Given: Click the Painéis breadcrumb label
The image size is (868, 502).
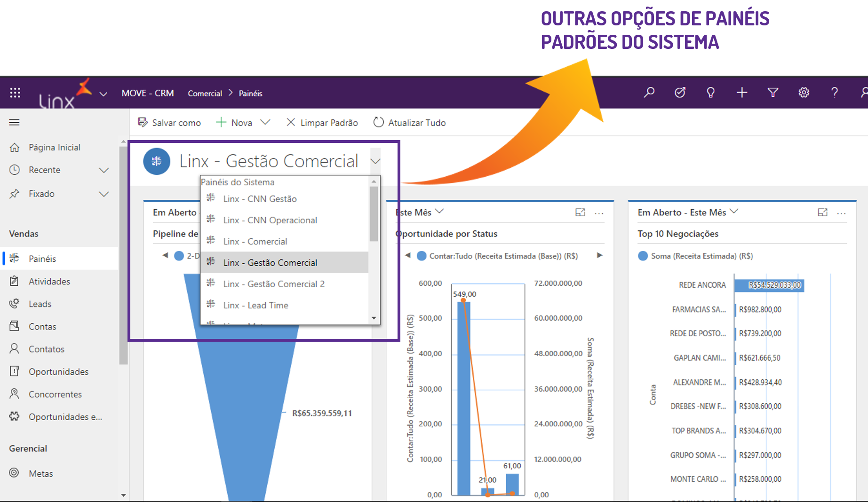Looking at the screenshot, I should [250, 93].
